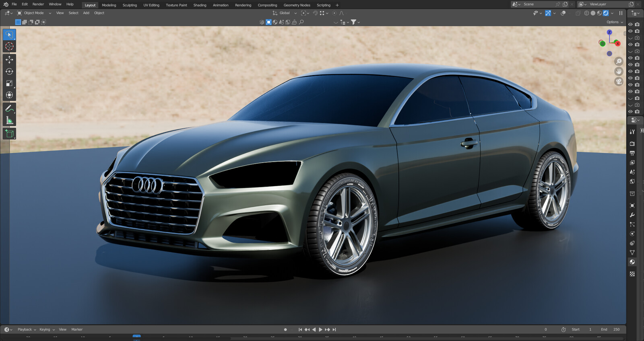Image resolution: width=644 pixels, height=341 pixels.
Task: Open the Render menu
Action: pos(38,4)
